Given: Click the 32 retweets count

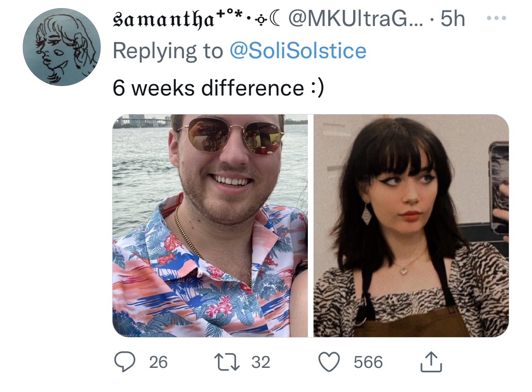Looking at the screenshot, I should pos(261,362).
